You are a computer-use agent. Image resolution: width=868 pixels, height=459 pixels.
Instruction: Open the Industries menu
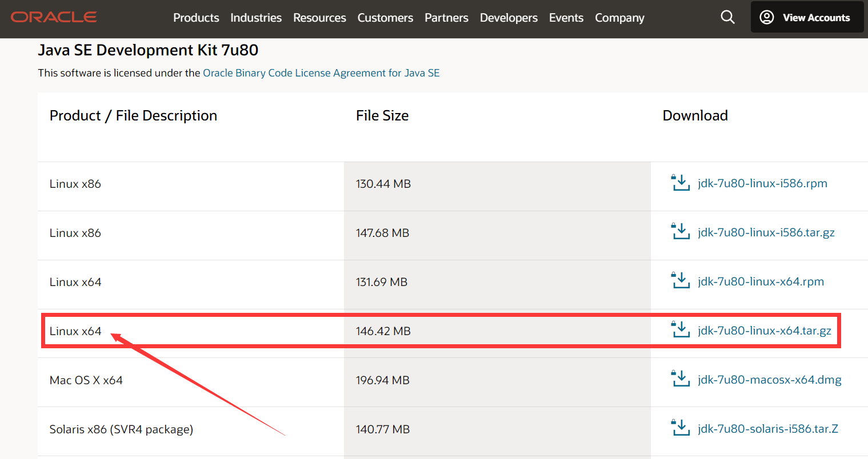[256, 18]
